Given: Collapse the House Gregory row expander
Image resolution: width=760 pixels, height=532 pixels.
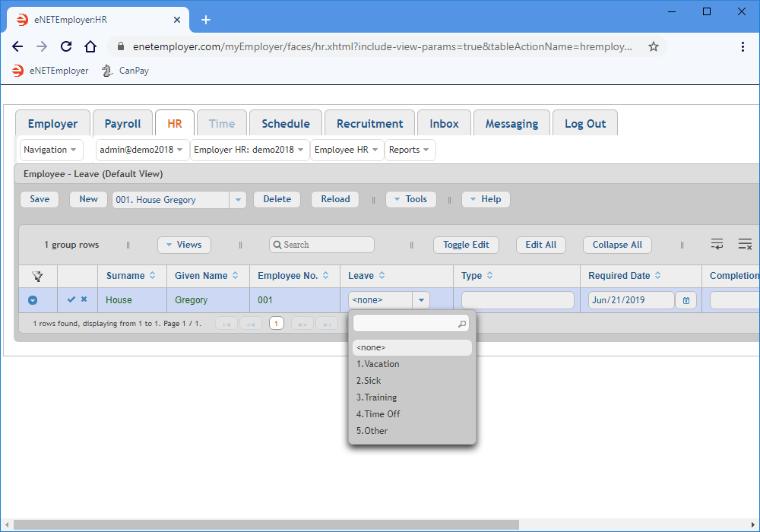Looking at the screenshot, I should (x=33, y=300).
